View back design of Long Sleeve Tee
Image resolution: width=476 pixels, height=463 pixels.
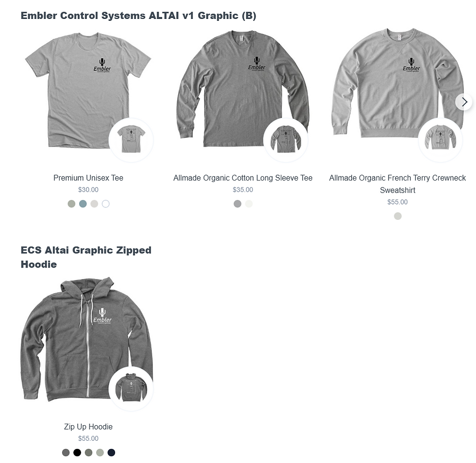[286, 140]
